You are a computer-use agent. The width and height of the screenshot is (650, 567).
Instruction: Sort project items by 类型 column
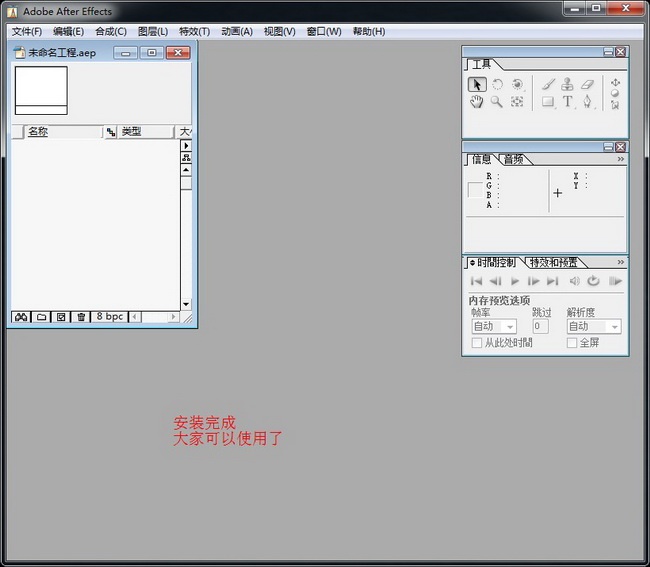146,132
